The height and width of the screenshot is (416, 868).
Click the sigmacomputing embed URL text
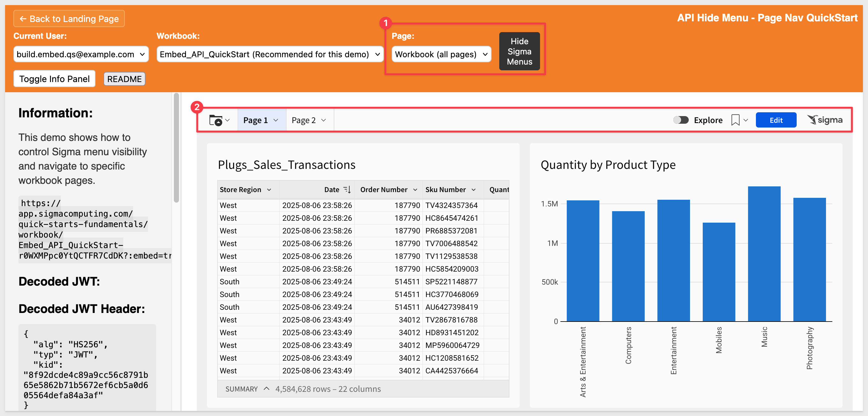[x=95, y=229]
